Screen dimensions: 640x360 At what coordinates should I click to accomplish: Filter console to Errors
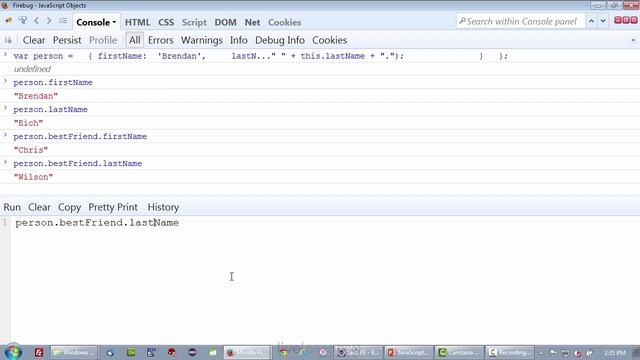point(160,40)
